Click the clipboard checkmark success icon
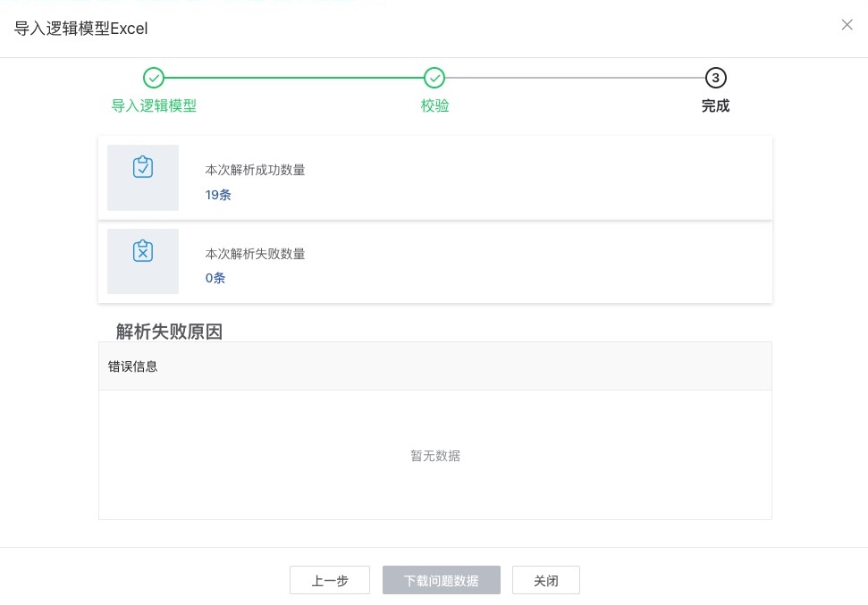This screenshot has width=868, height=605. coord(143,167)
